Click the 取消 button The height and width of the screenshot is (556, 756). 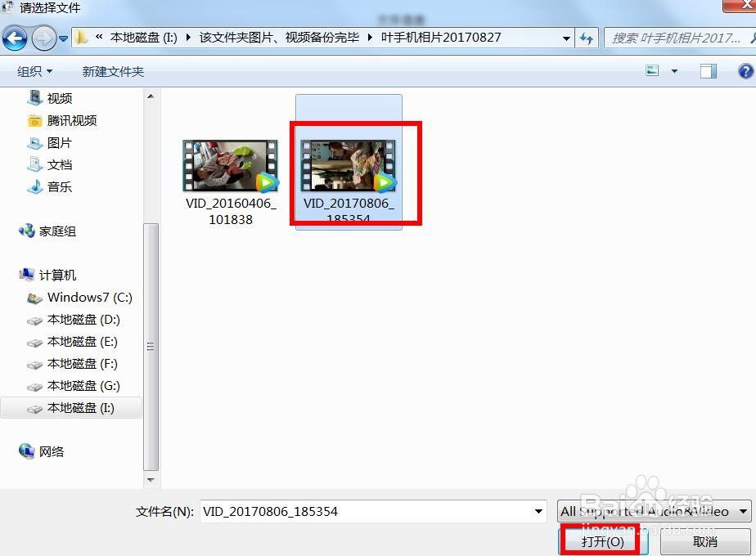[x=705, y=541]
